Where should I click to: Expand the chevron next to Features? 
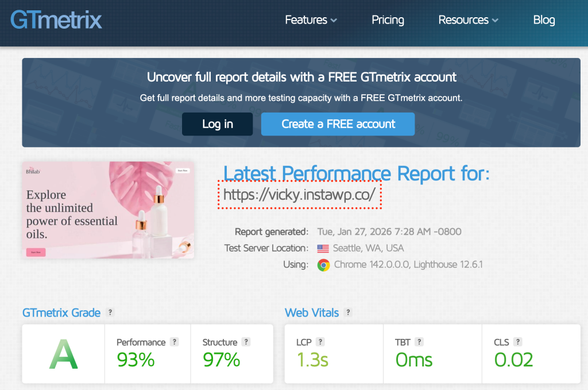(x=334, y=21)
